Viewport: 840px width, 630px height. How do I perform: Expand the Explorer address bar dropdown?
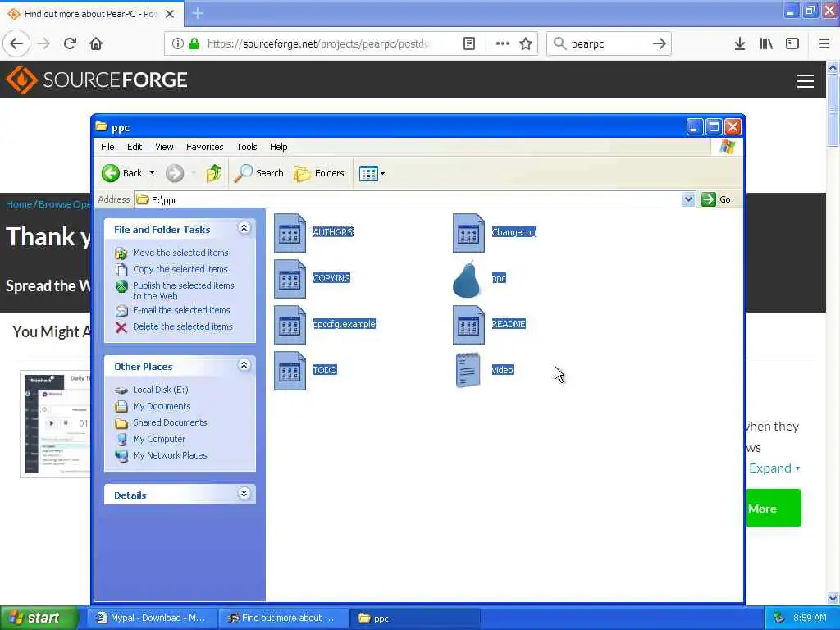688,199
